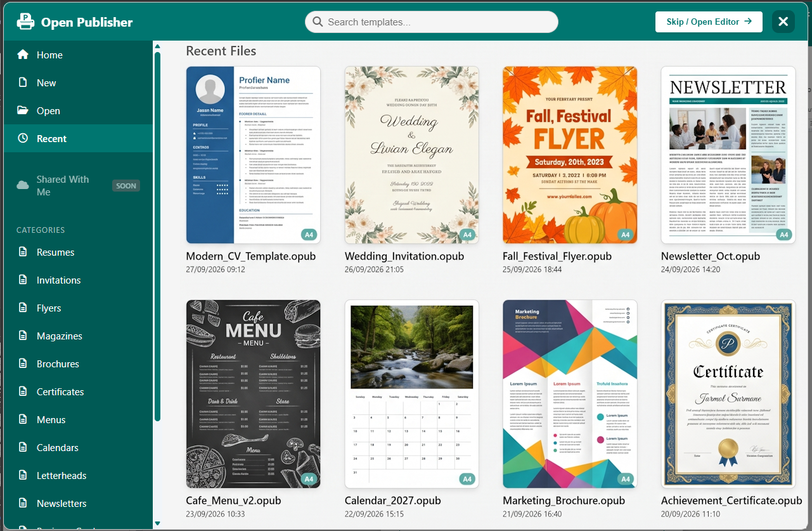Click the Newsletters category document icon
Screen dimensions: 812x531
click(x=23, y=503)
